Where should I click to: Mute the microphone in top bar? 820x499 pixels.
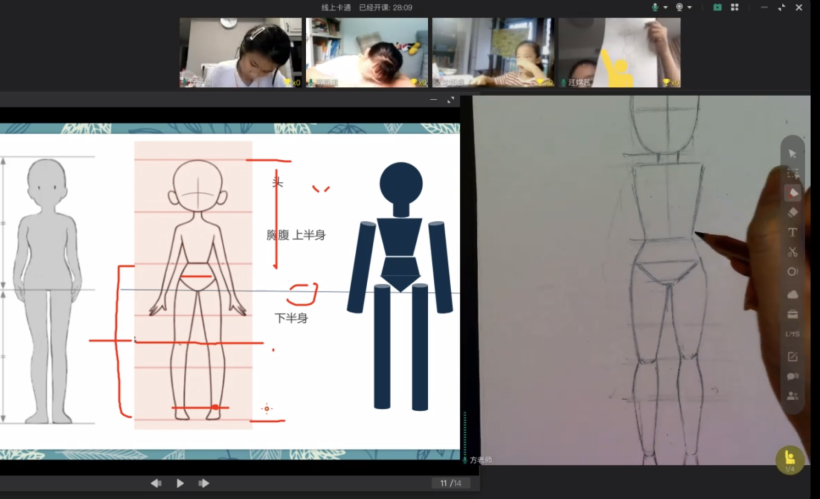(x=656, y=7)
